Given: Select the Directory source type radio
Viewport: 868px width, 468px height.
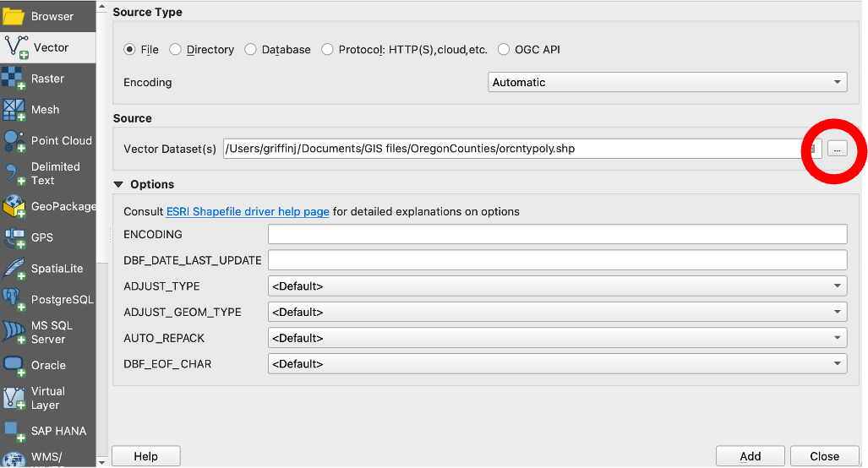Looking at the screenshot, I should point(176,50).
